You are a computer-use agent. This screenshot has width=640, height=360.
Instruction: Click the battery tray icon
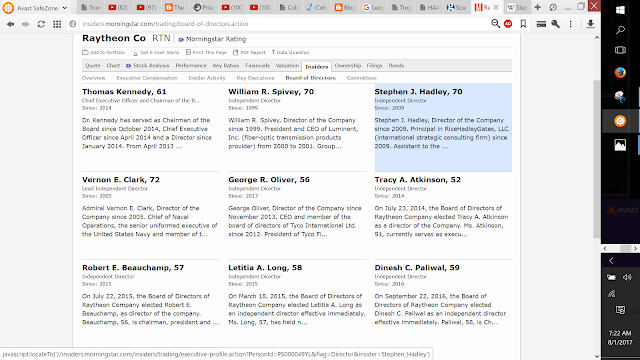point(611,278)
